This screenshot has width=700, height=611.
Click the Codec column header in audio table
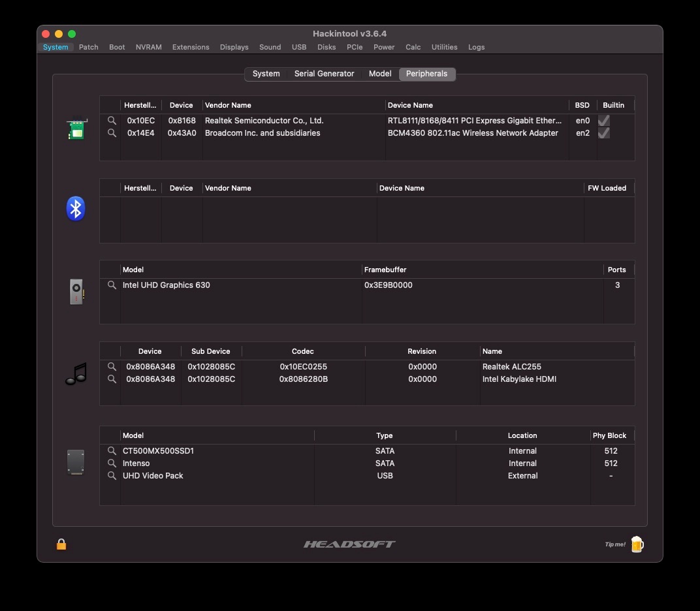pyautogui.click(x=303, y=351)
